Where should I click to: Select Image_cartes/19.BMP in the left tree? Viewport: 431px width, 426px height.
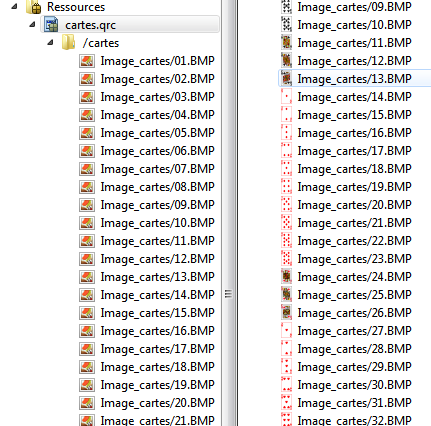click(157, 385)
